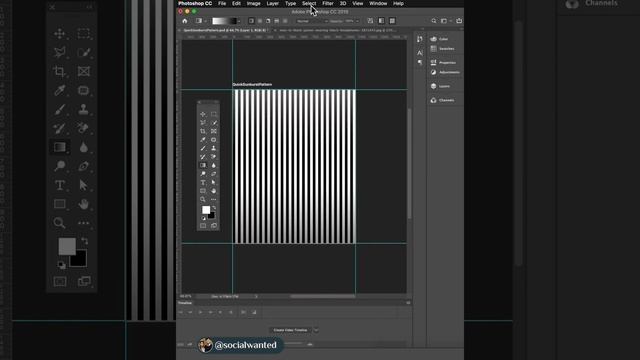Click white foreground color swatch
The height and width of the screenshot is (360, 640).
206,210
